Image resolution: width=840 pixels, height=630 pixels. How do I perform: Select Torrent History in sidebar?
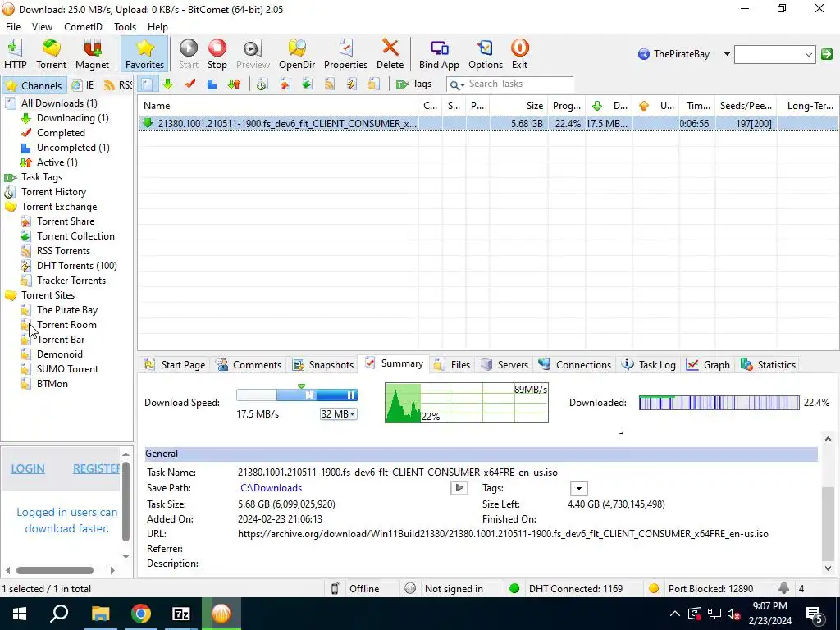(53, 192)
